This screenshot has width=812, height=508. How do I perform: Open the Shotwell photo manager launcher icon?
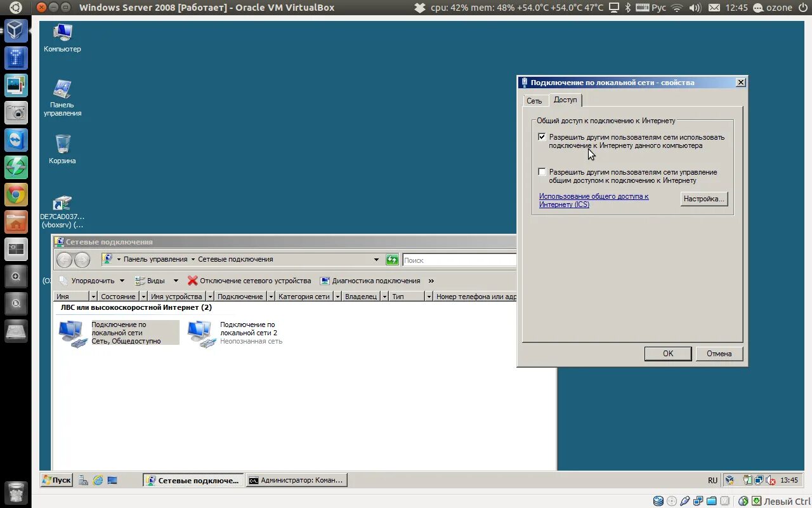16,85
